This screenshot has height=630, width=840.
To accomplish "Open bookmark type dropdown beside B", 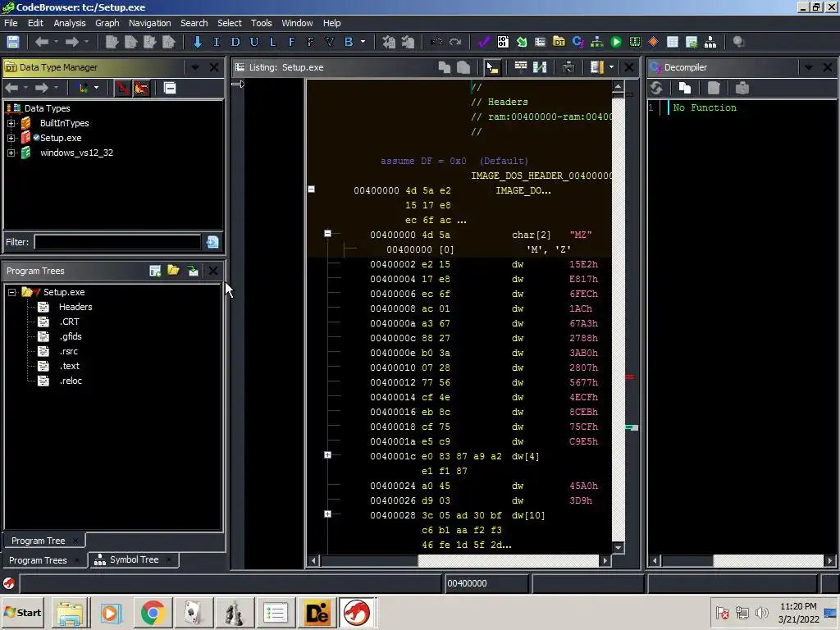I will (363, 42).
